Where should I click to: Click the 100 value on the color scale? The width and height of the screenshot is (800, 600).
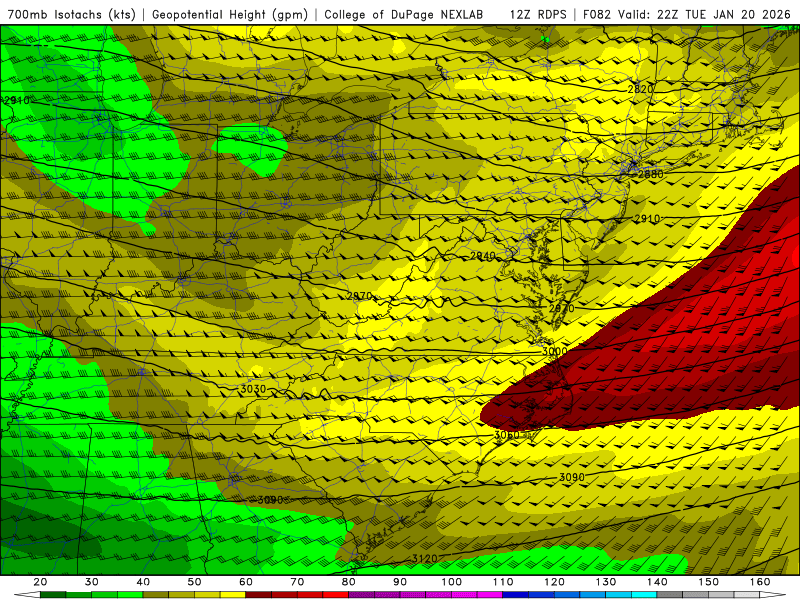coord(452,582)
